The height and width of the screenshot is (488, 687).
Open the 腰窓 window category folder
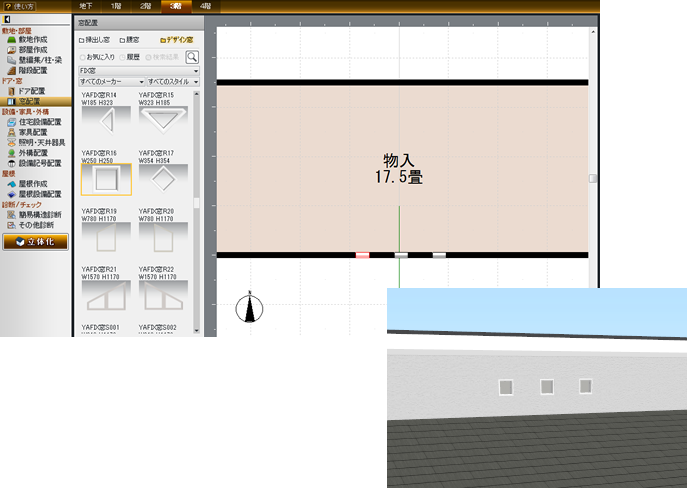[x=130, y=40]
